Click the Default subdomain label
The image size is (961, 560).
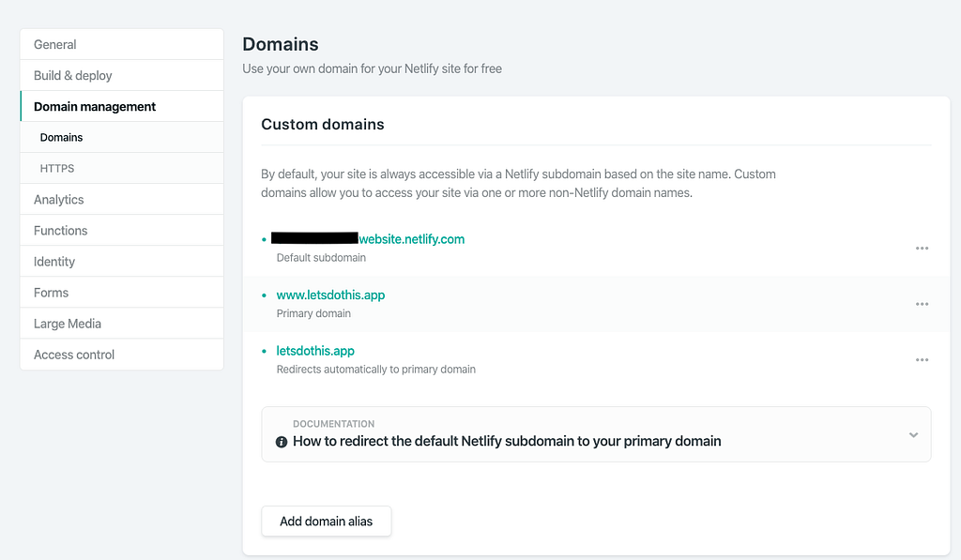pos(321,258)
